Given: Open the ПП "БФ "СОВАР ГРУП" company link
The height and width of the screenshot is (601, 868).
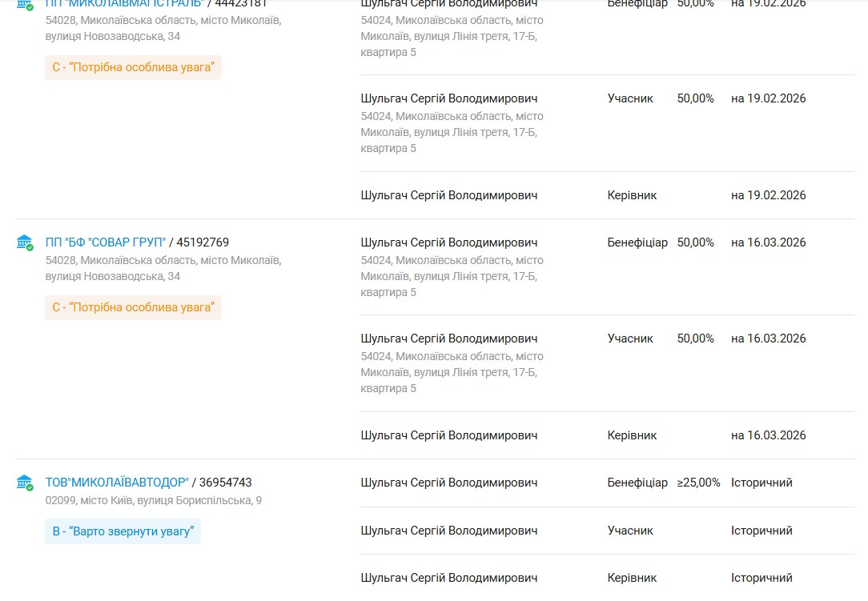Looking at the screenshot, I should (106, 242).
